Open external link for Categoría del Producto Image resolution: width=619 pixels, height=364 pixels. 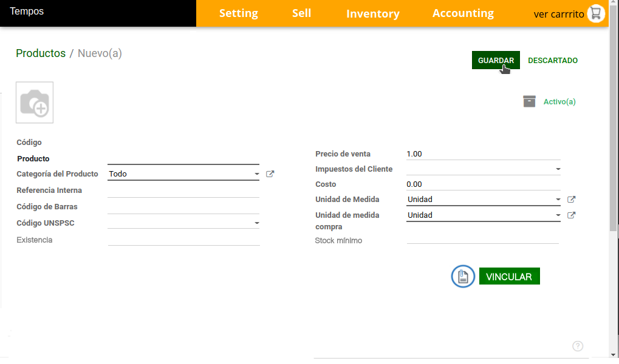(270, 174)
